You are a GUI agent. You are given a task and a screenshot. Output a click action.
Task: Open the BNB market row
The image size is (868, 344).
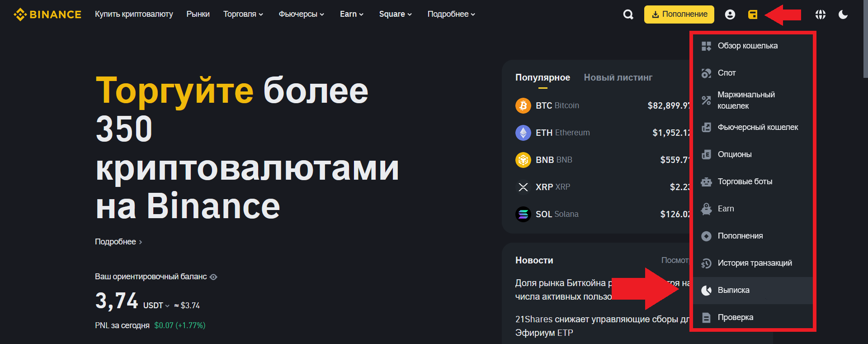coord(602,160)
